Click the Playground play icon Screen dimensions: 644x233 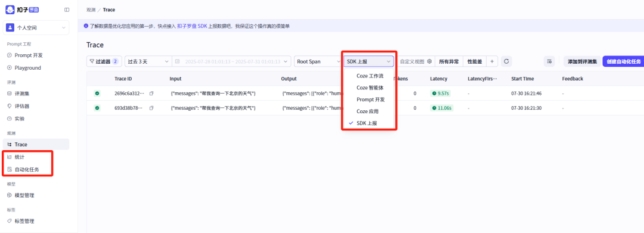pos(10,68)
